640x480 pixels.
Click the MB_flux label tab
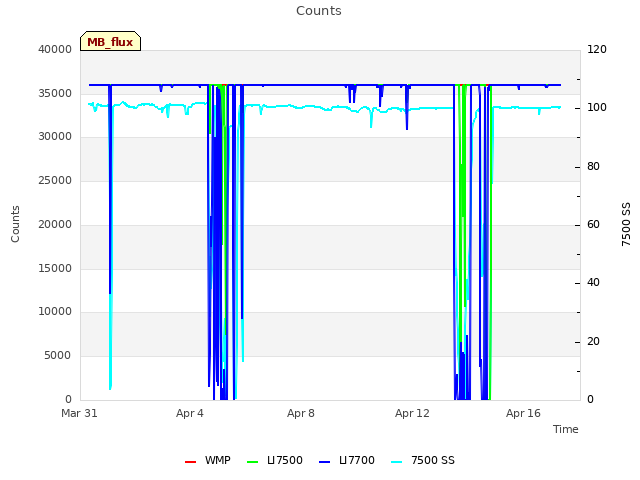(x=110, y=41)
